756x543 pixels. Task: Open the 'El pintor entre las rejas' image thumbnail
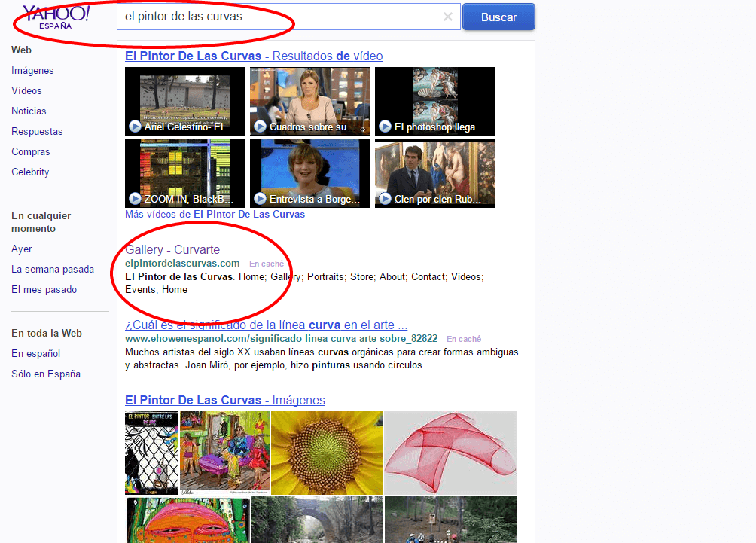[x=151, y=453]
